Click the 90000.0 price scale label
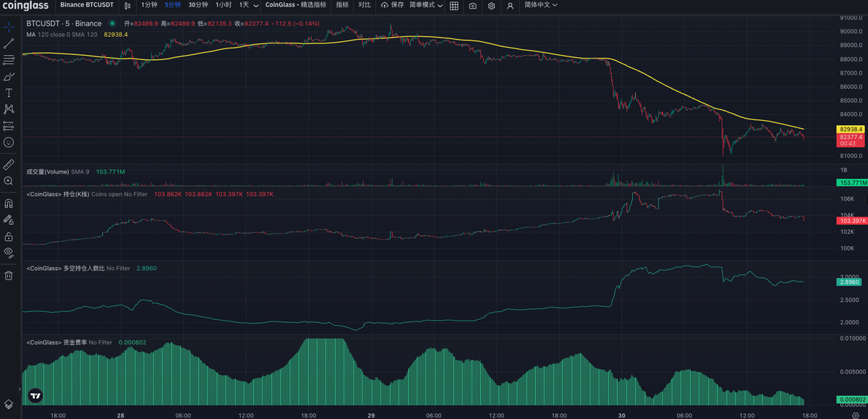The height and width of the screenshot is (419, 868). tap(851, 31)
